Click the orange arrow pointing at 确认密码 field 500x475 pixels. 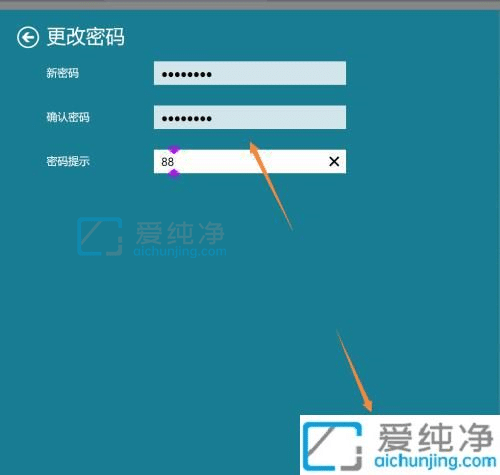pos(271,185)
